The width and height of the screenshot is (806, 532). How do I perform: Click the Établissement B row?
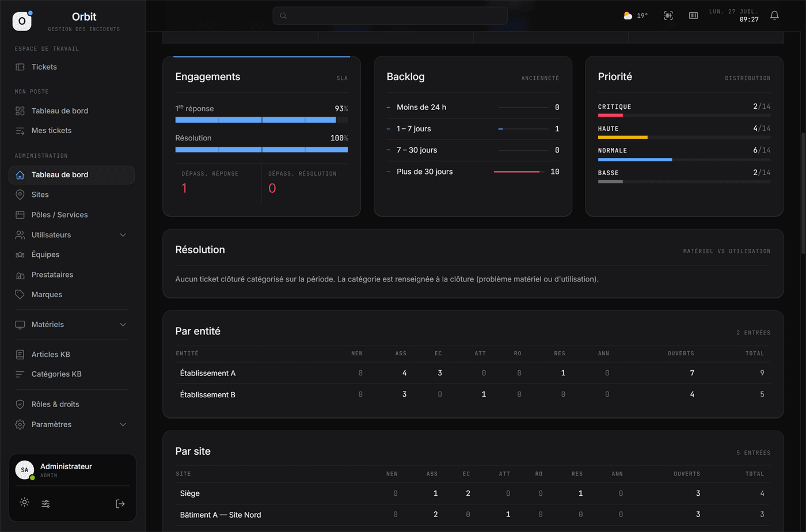473,394
